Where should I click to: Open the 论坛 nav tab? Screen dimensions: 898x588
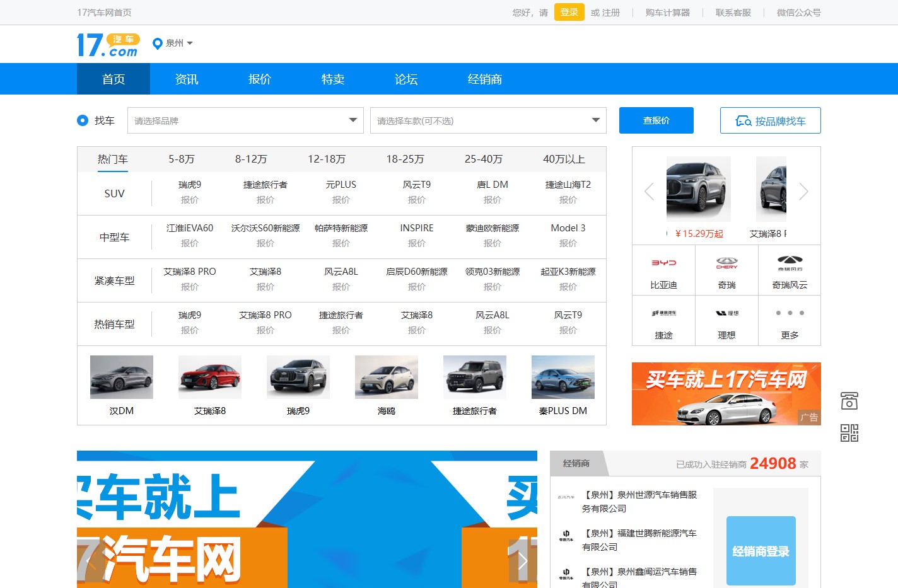tap(406, 79)
